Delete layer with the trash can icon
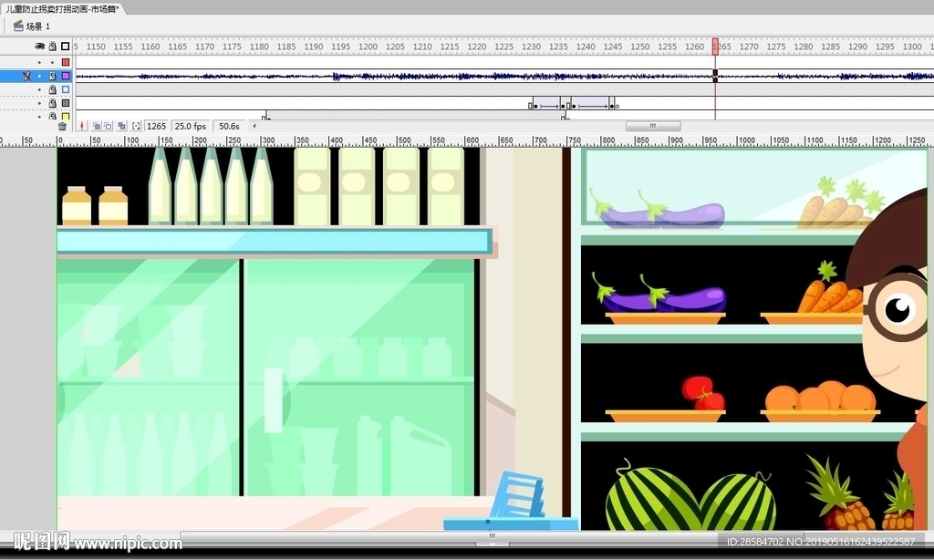This screenshot has width=934, height=560. click(x=62, y=126)
